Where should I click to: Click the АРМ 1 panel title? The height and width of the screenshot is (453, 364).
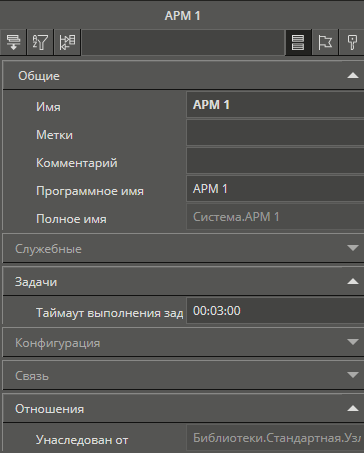click(x=182, y=16)
